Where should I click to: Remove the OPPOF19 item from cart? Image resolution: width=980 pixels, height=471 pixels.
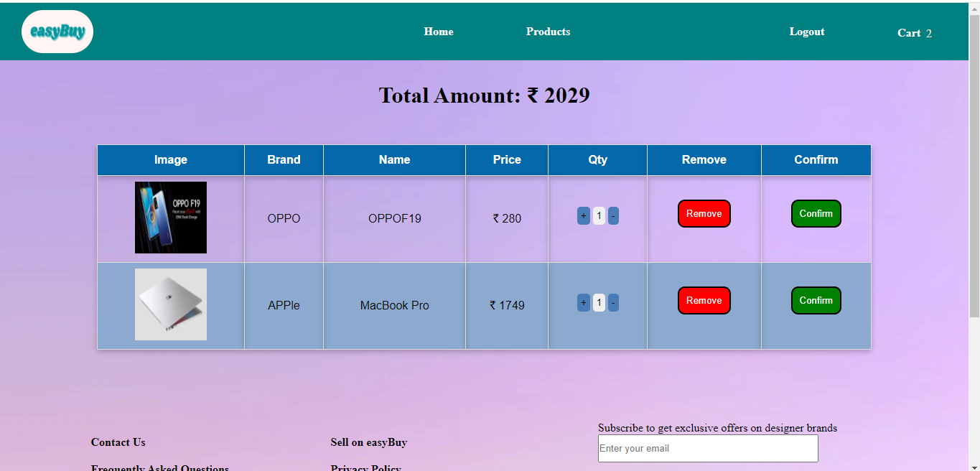point(704,213)
